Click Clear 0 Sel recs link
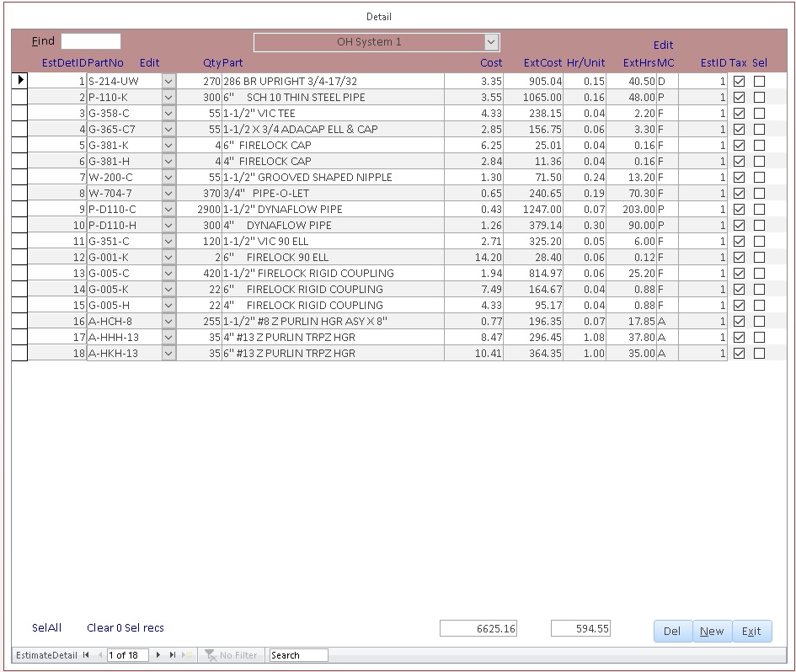This screenshot has height=672, width=796. click(x=126, y=627)
